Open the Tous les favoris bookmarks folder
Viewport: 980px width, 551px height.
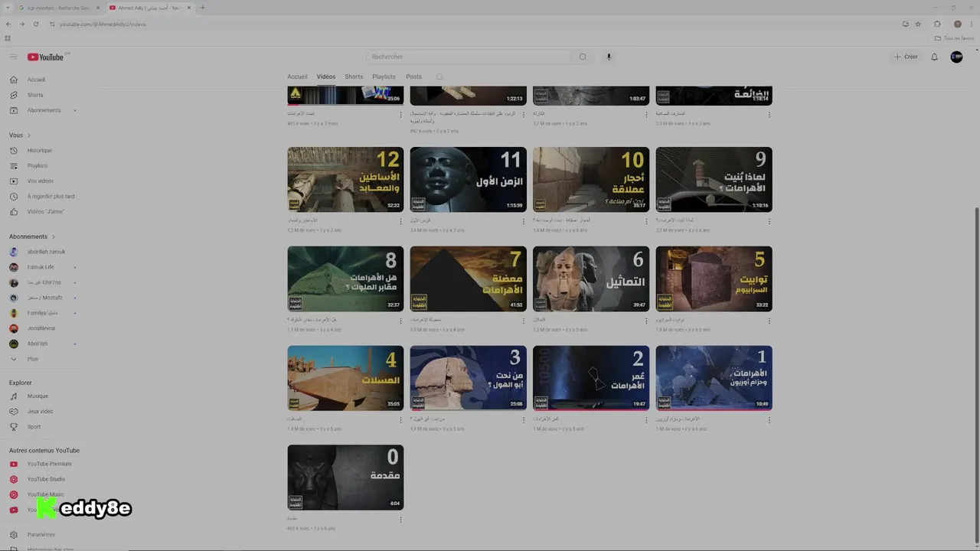click(954, 37)
